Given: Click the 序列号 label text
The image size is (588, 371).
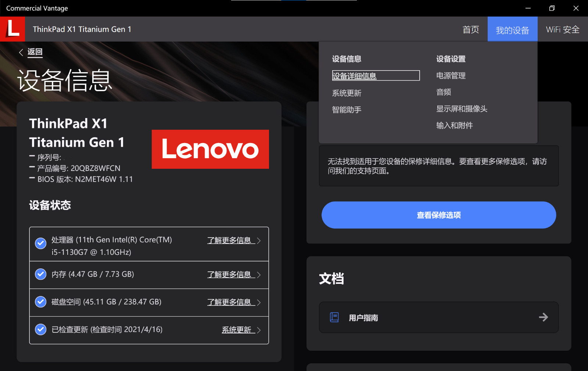Looking at the screenshot, I should 49,157.
